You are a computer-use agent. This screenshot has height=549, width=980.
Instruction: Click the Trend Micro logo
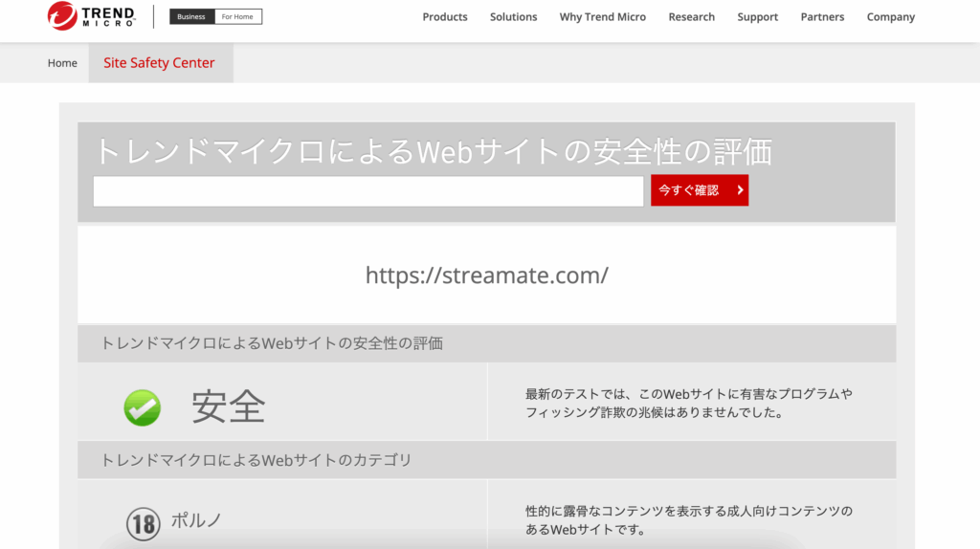coord(91,15)
